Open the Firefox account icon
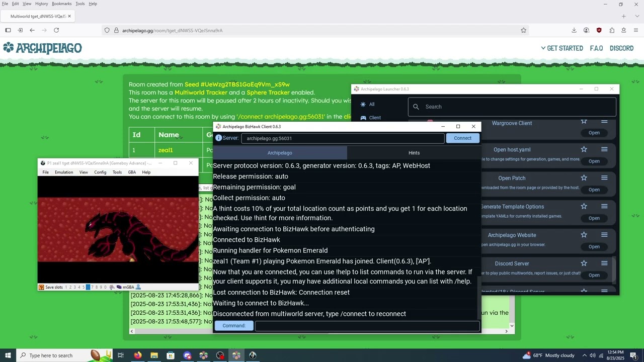This screenshot has width=644, height=362. [586, 30]
